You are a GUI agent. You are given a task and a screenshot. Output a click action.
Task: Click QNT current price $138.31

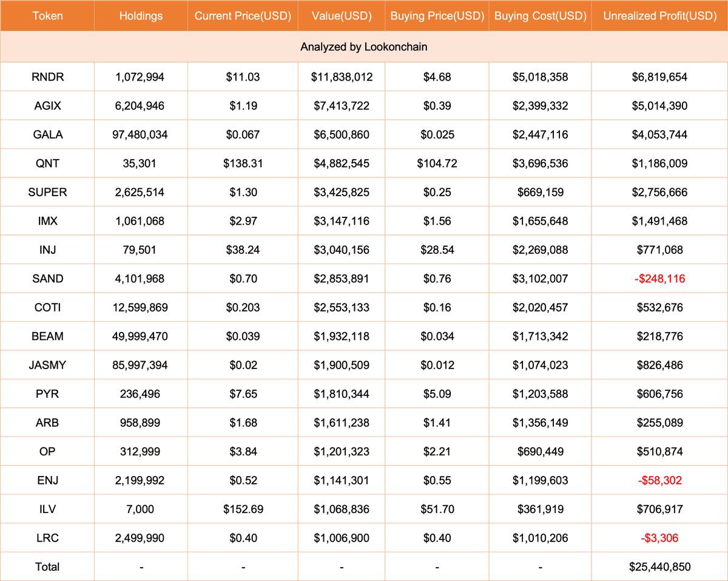pos(243,163)
